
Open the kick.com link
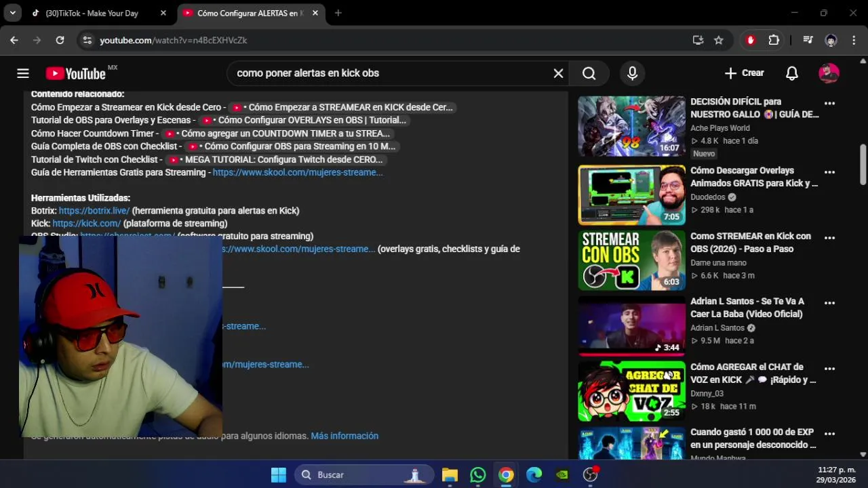tap(87, 224)
